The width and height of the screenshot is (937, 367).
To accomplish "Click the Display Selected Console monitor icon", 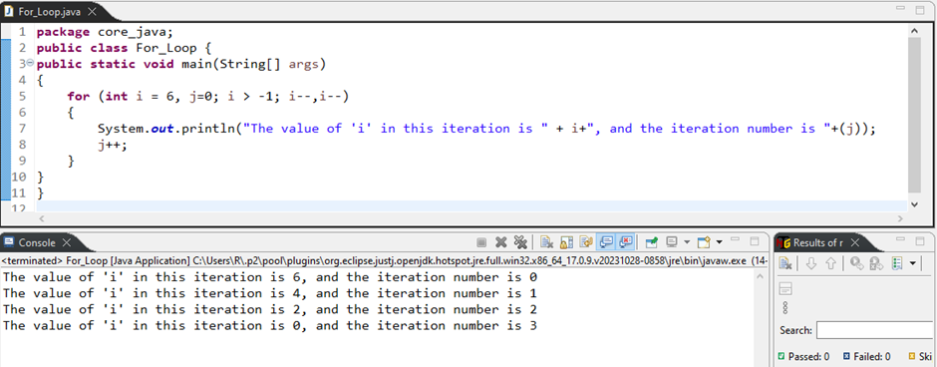I will (672, 242).
